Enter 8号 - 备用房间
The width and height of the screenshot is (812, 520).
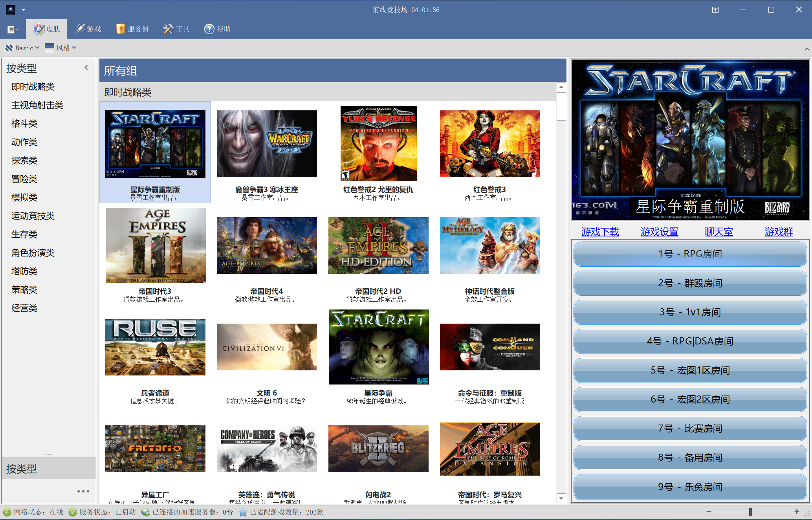(690, 458)
